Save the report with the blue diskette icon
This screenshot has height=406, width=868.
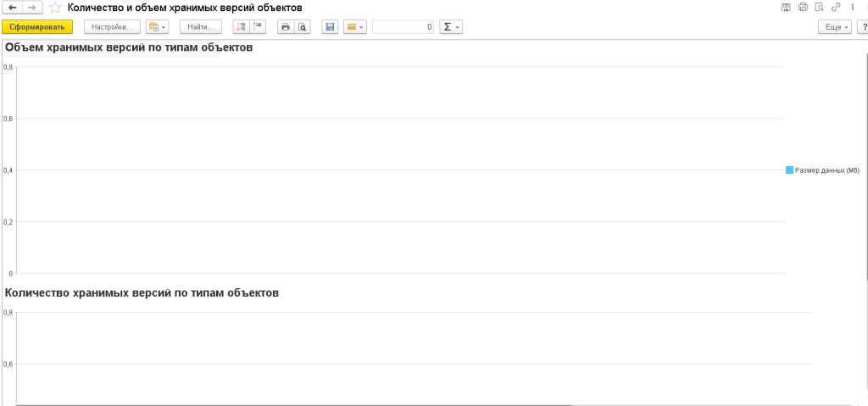tap(331, 26)
